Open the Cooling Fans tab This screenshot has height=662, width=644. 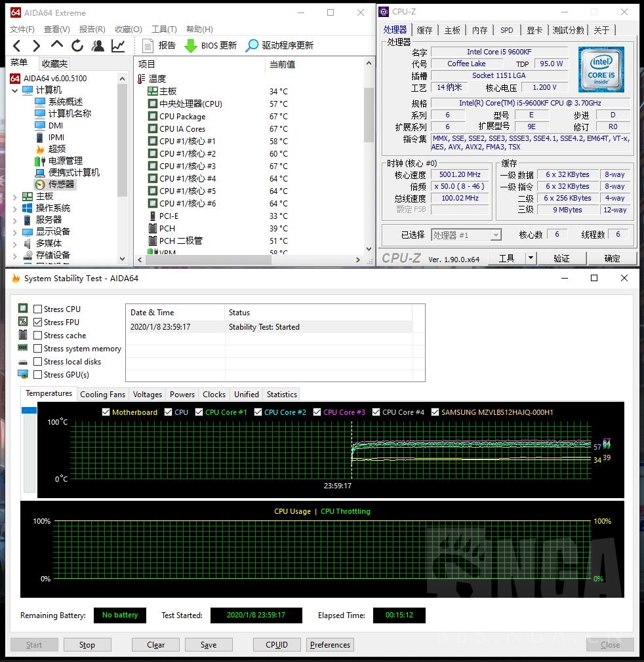(102, 394)
